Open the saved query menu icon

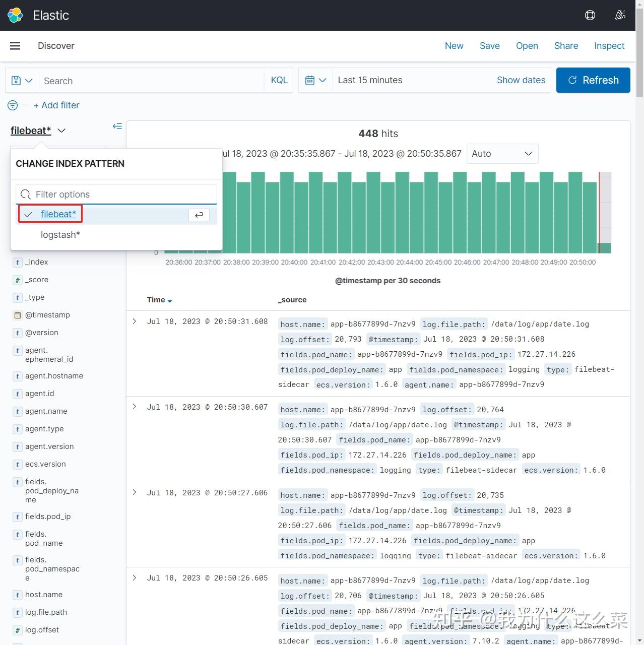pyautogui.click(x=22, y=81)
